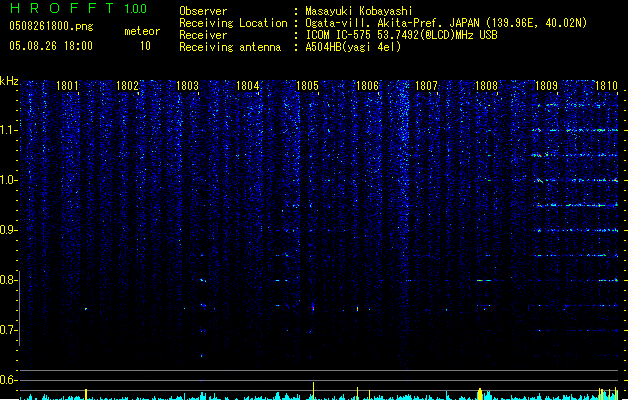629x400 pixels.
Task: Click observer name Masayuki Kobayashi
Action: coord(359,11)
